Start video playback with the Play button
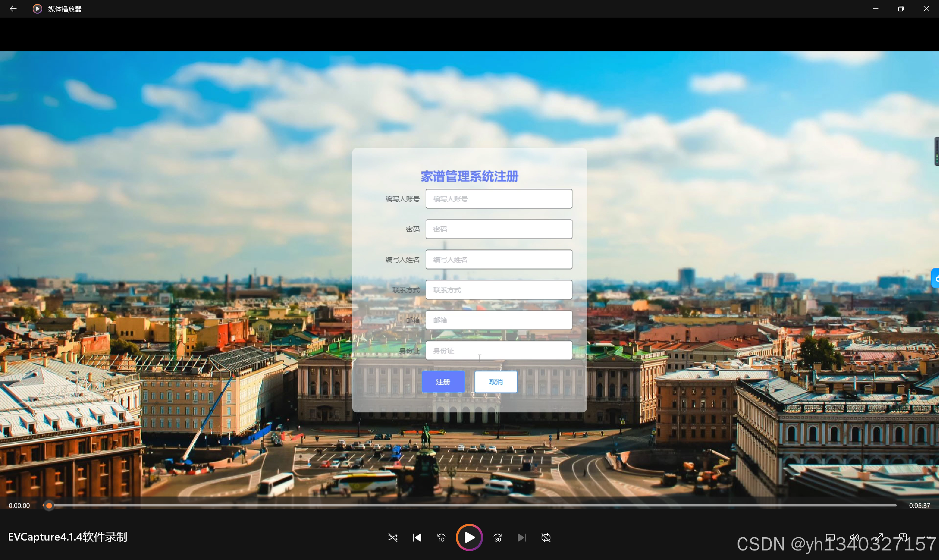939x560 pixels. pos(469,537)
